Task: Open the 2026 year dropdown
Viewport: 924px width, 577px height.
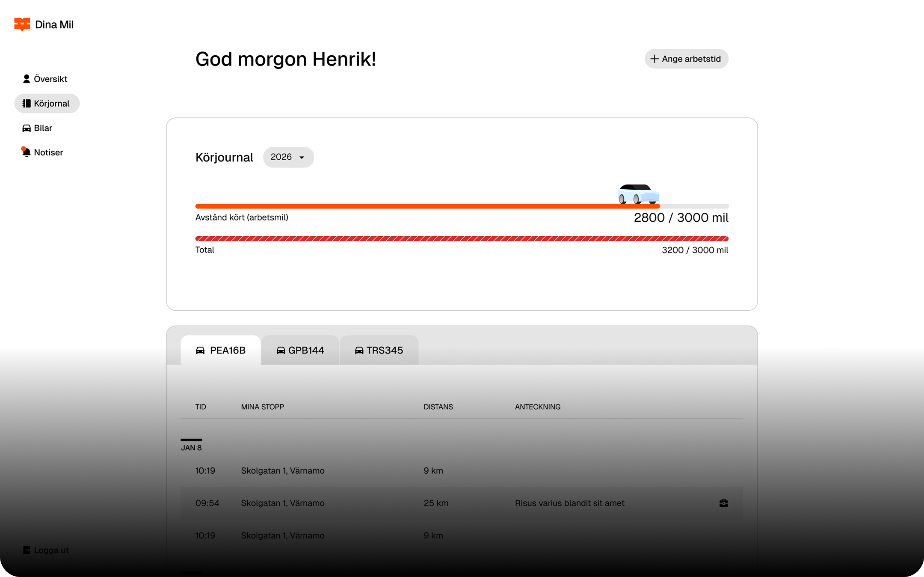Action: point(288,157)
